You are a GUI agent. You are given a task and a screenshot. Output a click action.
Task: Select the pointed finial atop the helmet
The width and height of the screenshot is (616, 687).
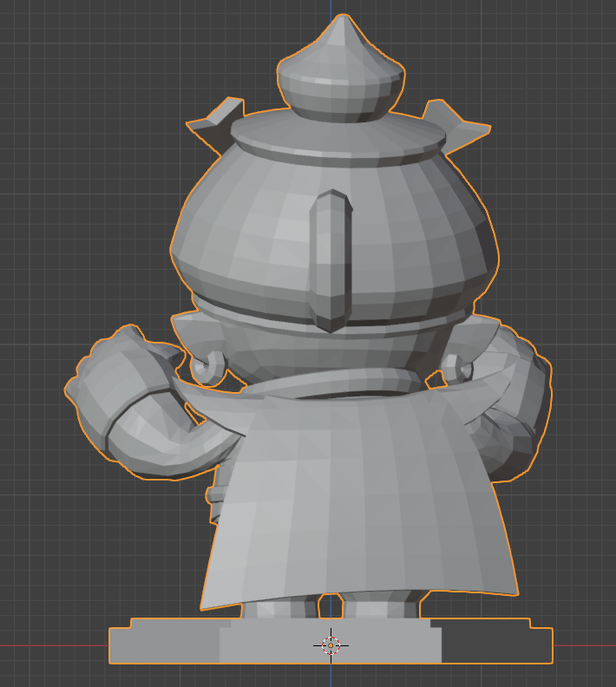coord(341,69)
